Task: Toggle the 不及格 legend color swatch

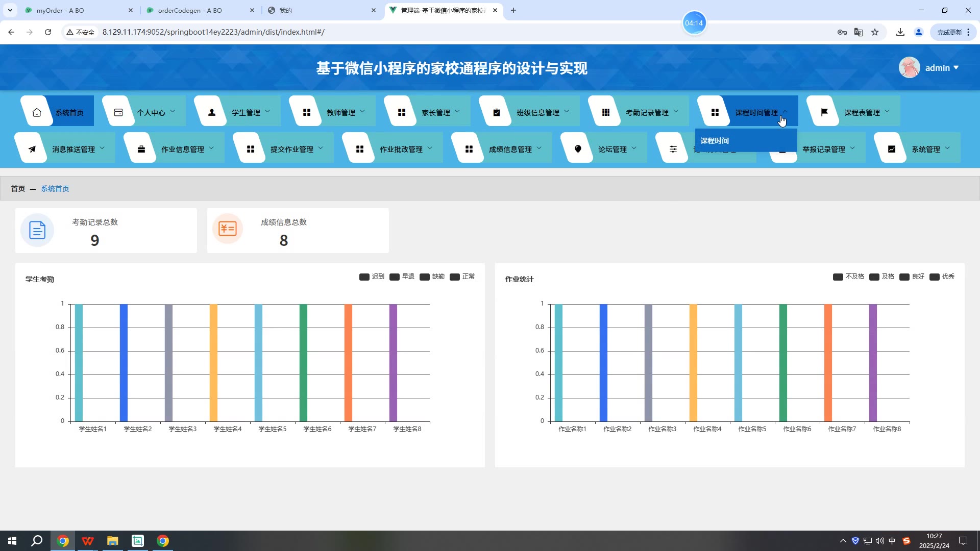Action: click(x=838, y=277)
